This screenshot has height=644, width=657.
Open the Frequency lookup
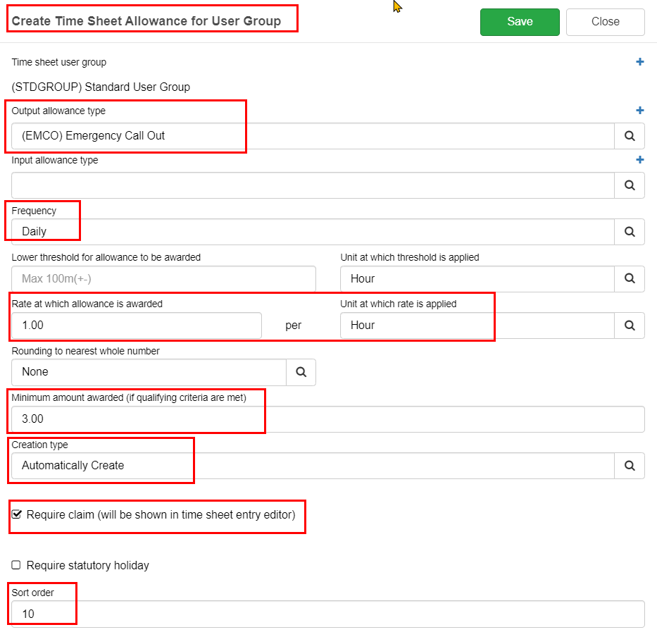(x=629, y=231)
